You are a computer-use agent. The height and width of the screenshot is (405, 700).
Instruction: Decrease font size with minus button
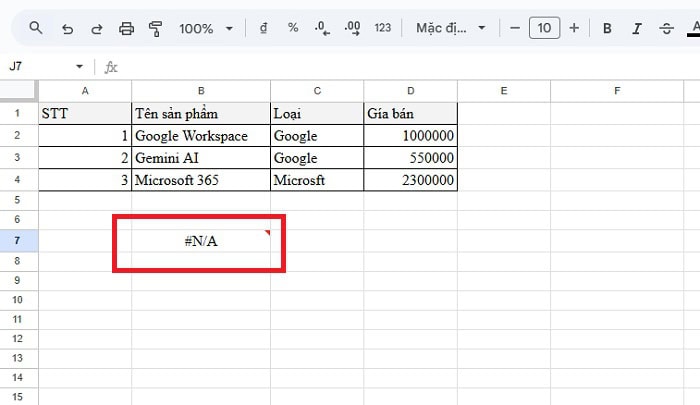[515, 28]
